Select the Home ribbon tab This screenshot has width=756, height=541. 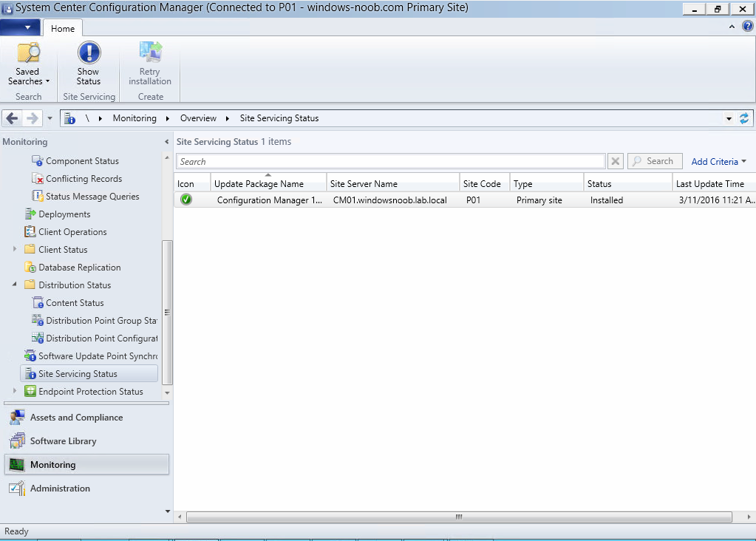tap(63, 28)
